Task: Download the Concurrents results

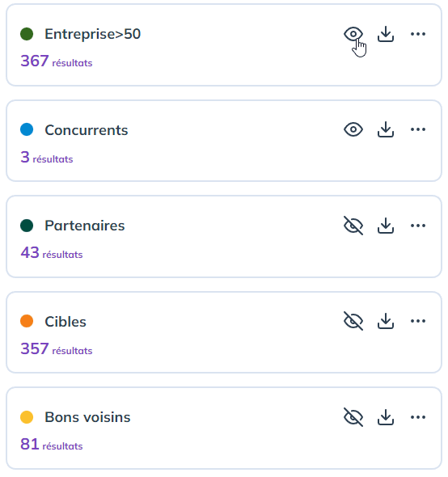Action: (386, 129)
